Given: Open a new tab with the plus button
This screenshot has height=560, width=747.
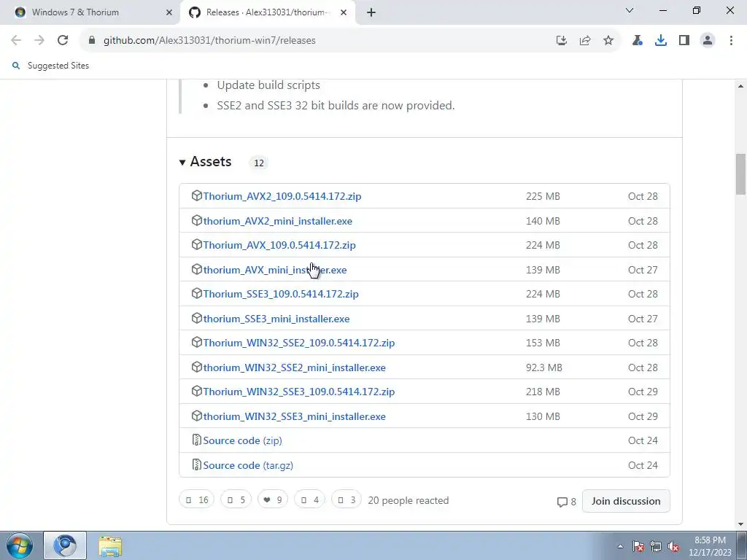Looking at the screenshot, I should tap(371, 12).
